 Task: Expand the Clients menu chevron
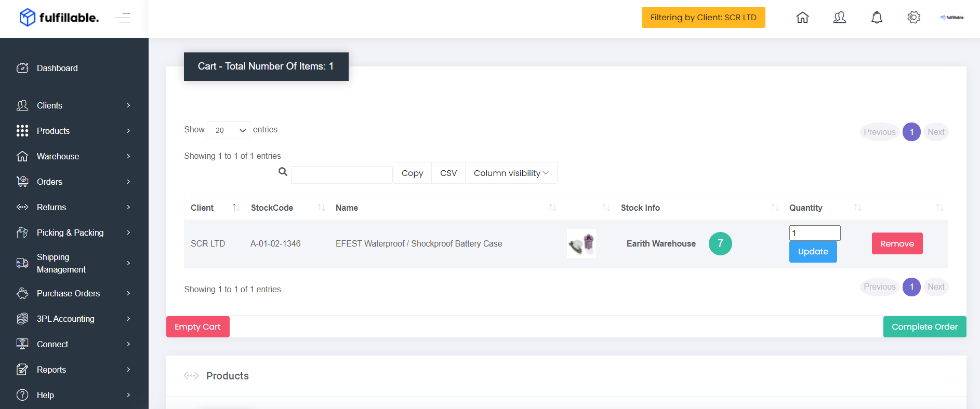coord(128,105)
